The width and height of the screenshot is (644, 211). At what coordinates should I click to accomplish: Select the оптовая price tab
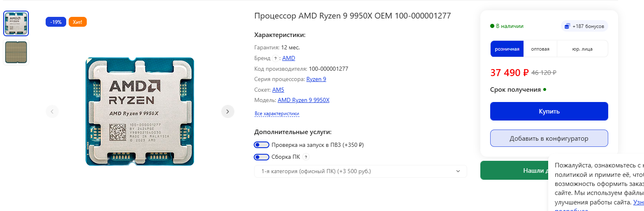click(540, 49)
